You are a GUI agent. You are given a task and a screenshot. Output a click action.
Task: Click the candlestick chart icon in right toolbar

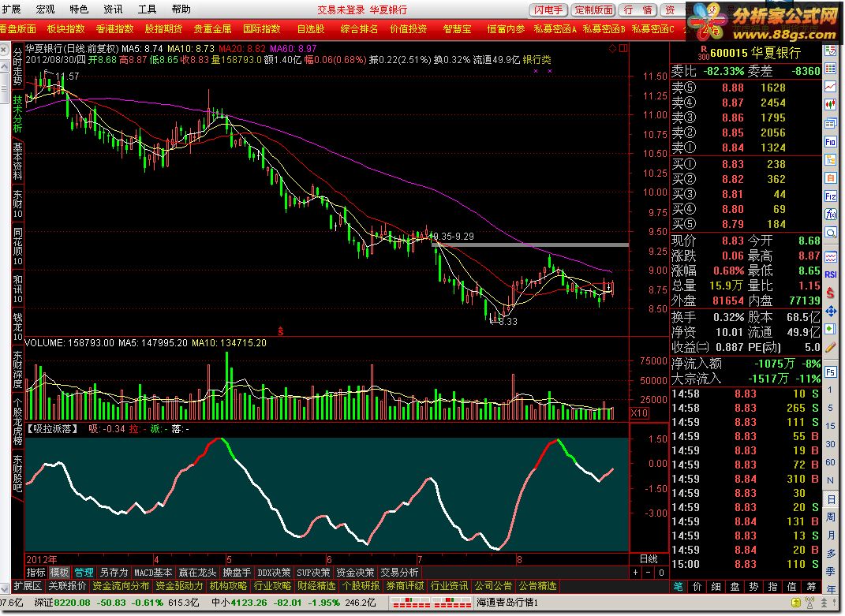831,105
